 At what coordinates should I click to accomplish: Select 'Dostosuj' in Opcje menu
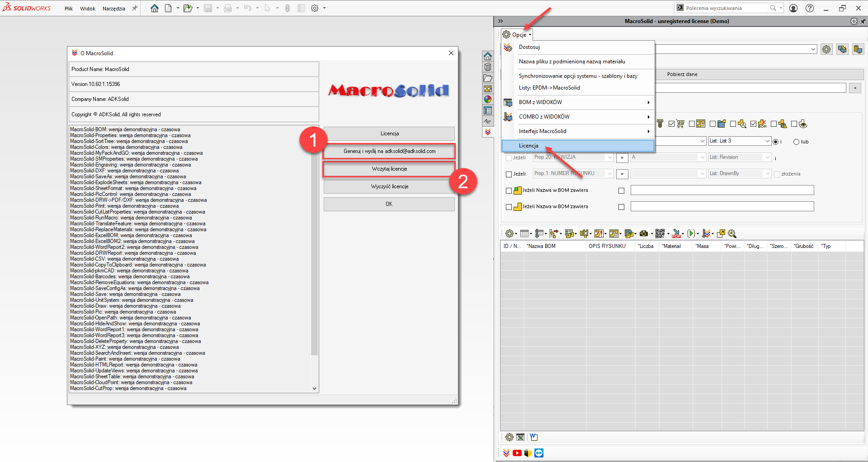578,47
